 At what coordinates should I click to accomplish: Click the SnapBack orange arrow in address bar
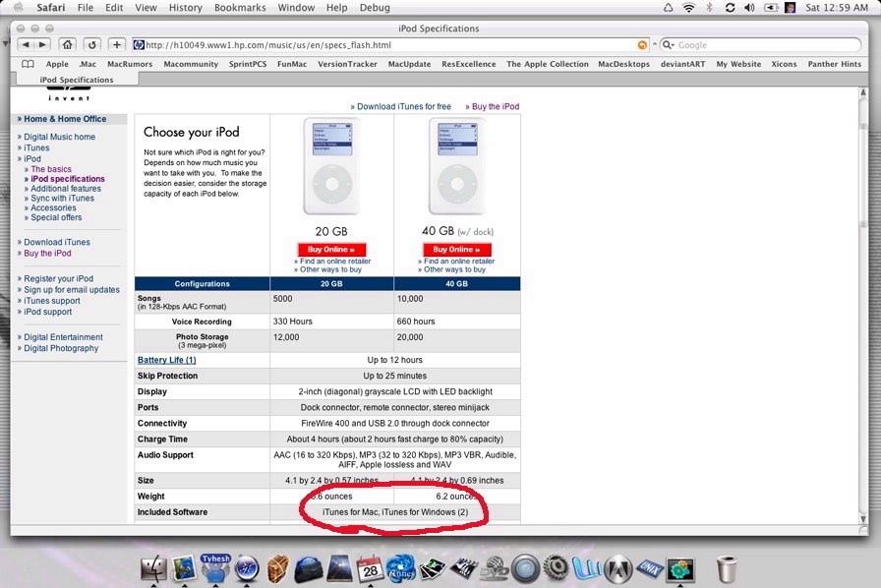tap(642, 45)
